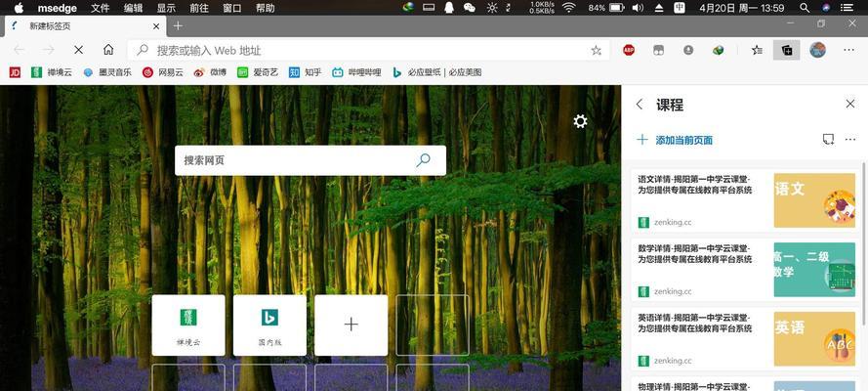The height and width of the screenshot is (391, 868).
Task: Close the 新建标签页 tab
Action: [x=156, y=26]
